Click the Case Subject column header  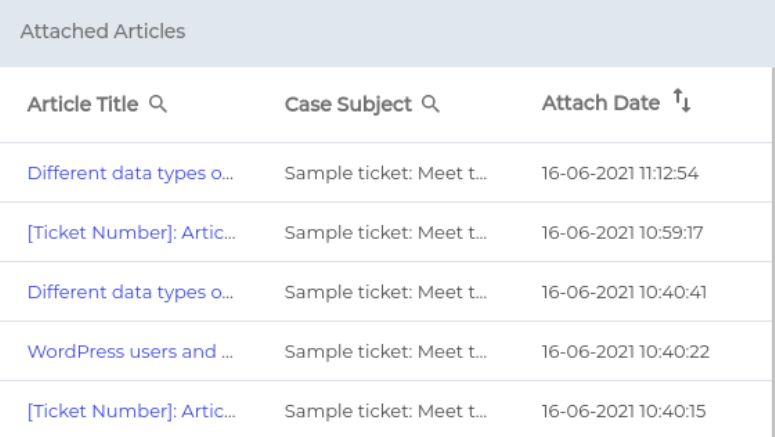(x=348, y=104)
